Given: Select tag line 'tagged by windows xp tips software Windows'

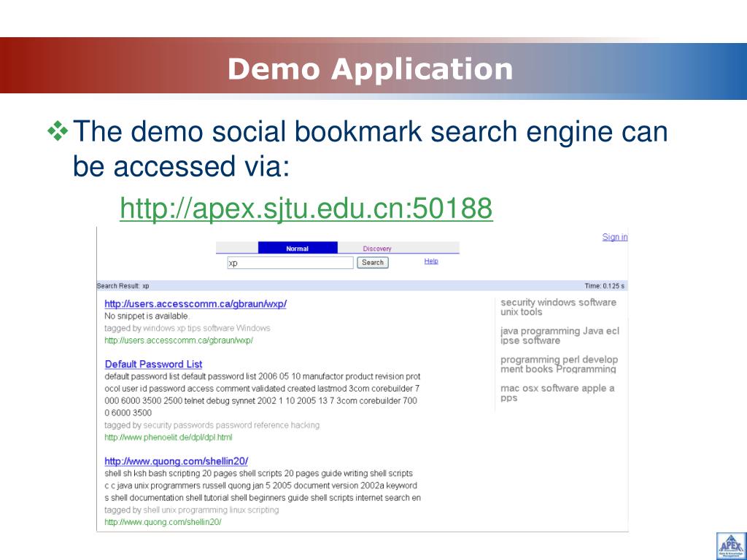Looking at the screenshot, I should coord(187,328).
